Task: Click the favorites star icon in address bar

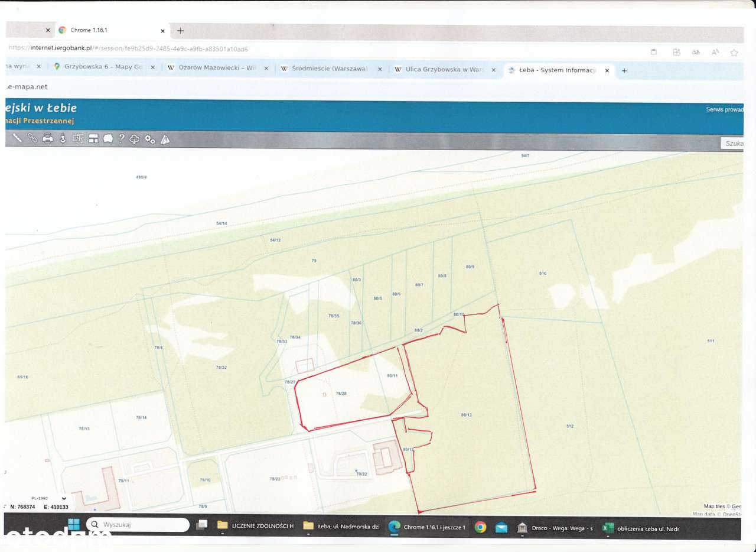Action: tap(734, 53)
